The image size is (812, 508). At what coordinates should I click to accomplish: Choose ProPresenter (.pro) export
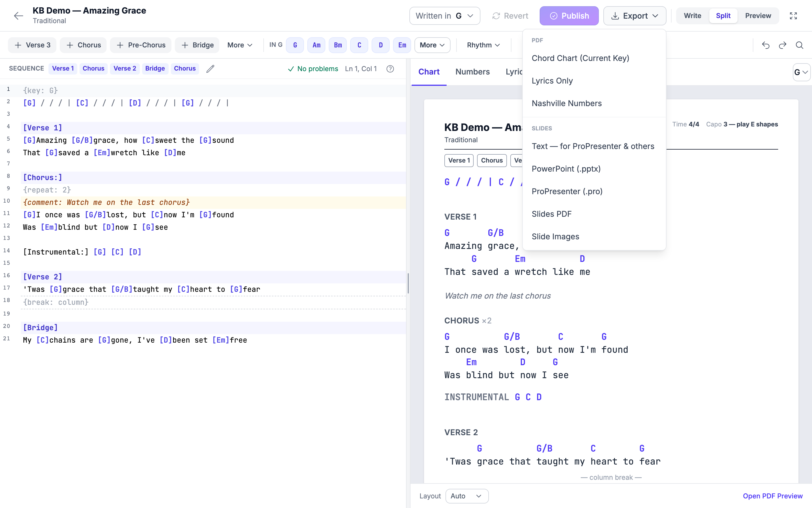(594, 191)
